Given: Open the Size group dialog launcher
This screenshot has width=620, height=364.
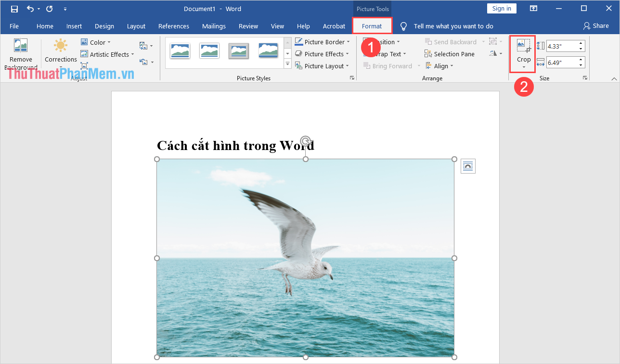Looking at the screenshot, I should (x=585, y=78).
